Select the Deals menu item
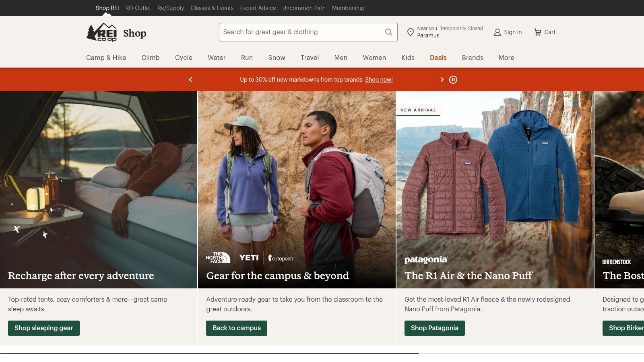Screen dimensions: 644x362 pyautogui.click(x=438, y=58)
